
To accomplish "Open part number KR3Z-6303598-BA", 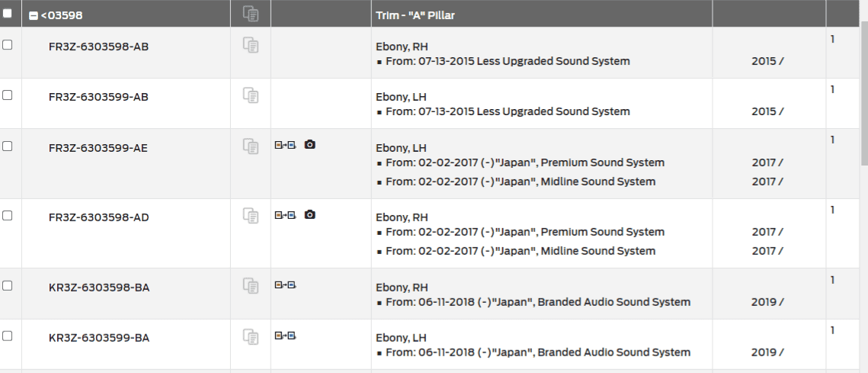I will coord(99,288).
